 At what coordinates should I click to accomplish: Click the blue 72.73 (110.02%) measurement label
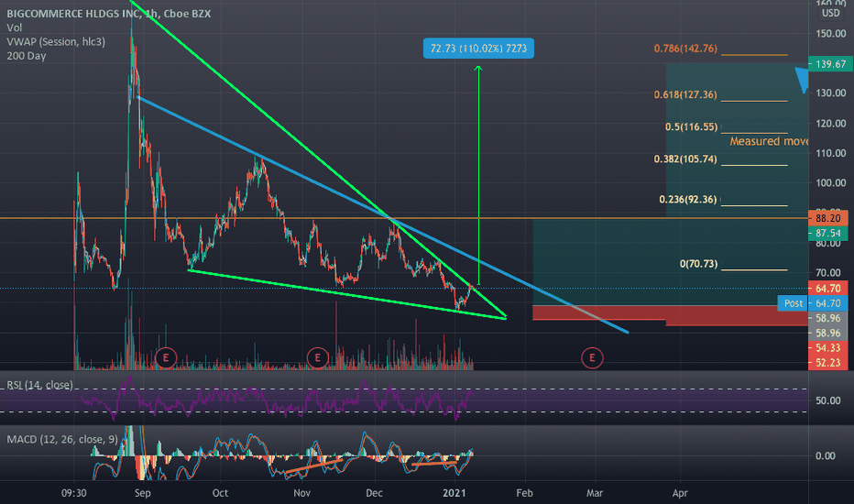[x=478, y=49]
